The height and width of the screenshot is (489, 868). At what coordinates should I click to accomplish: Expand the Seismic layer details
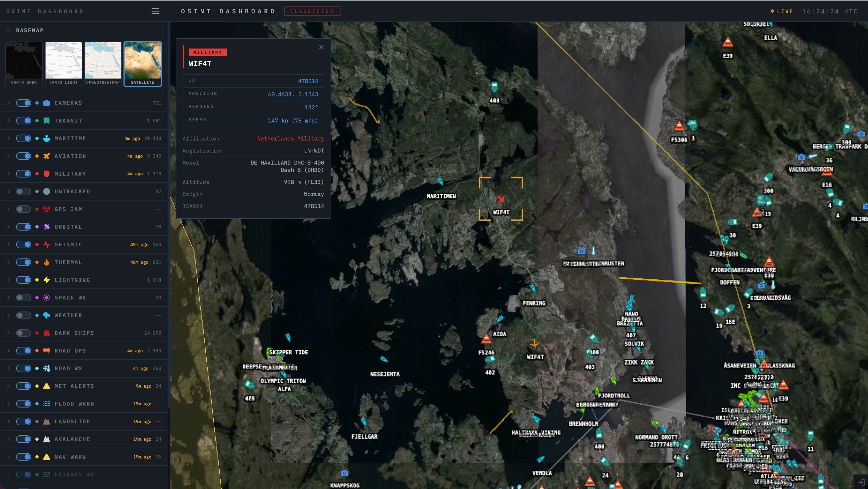coord(9,244)
